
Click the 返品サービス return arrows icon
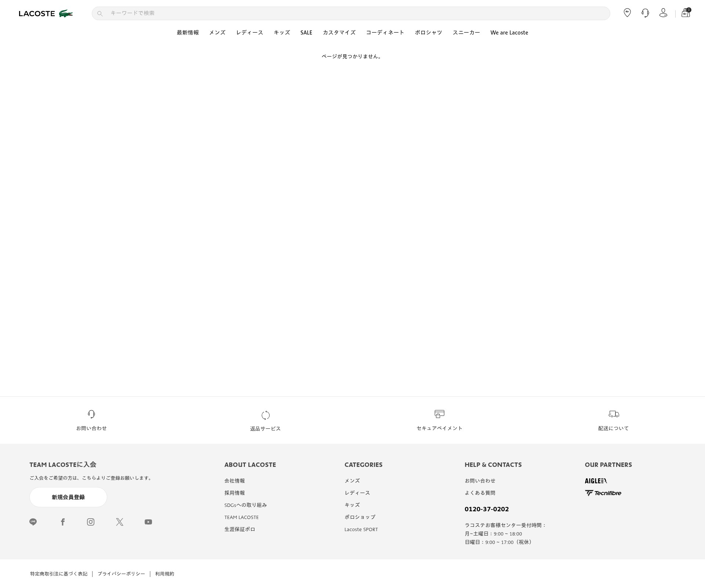coord(265,415)
